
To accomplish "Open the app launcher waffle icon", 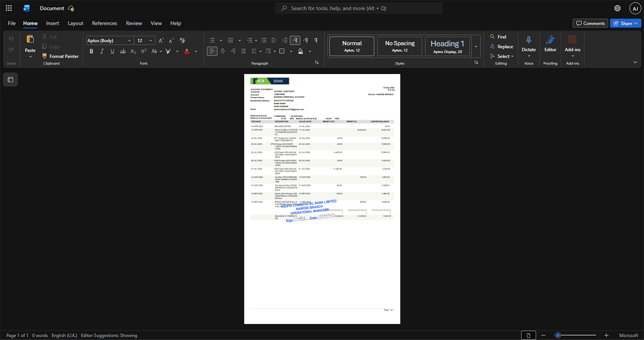I will [x=8, y=8].
